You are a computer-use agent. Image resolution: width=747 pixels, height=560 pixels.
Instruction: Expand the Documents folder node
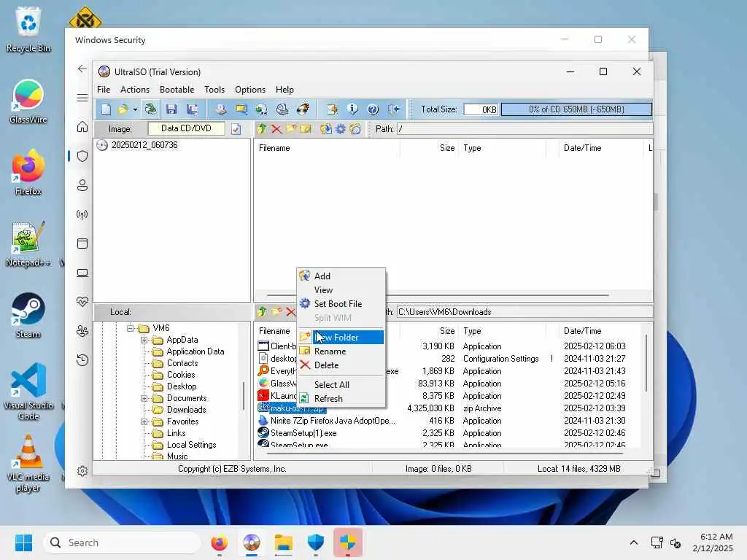tap(144, 398)
